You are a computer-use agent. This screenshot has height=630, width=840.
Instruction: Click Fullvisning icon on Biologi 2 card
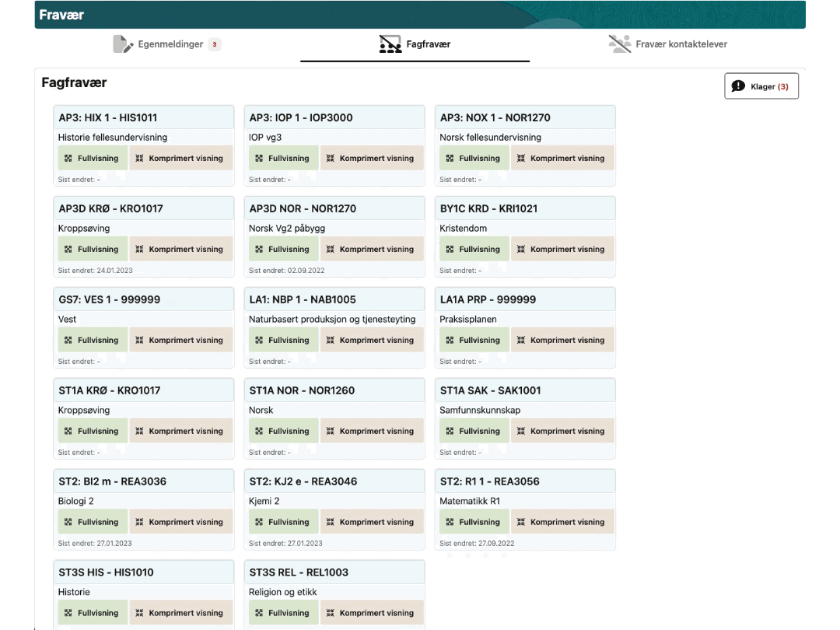click(x=68, y=523)
